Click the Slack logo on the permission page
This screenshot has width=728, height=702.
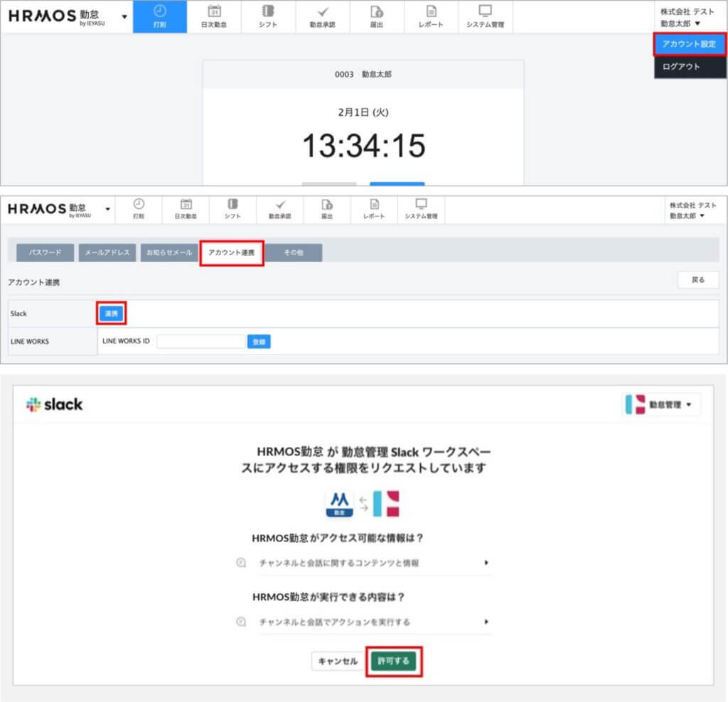coord(54,404)
